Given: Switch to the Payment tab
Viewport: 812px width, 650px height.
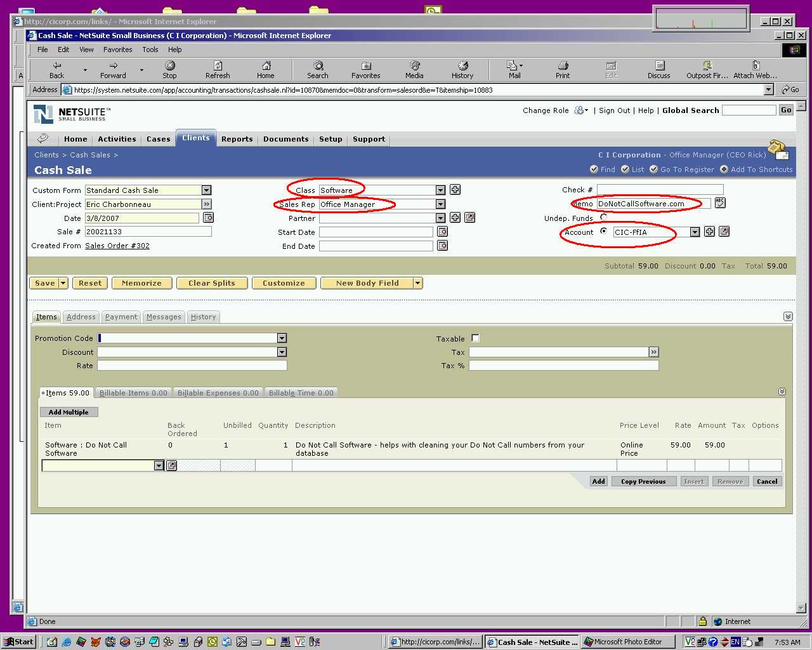Looking at the screenshot, I should tap(121, 317).
